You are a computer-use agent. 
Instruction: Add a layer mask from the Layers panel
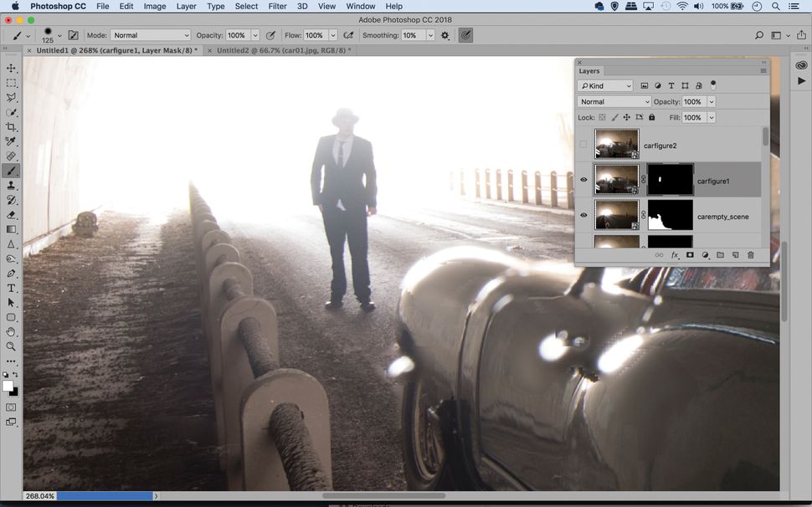(x=689, y=254)
